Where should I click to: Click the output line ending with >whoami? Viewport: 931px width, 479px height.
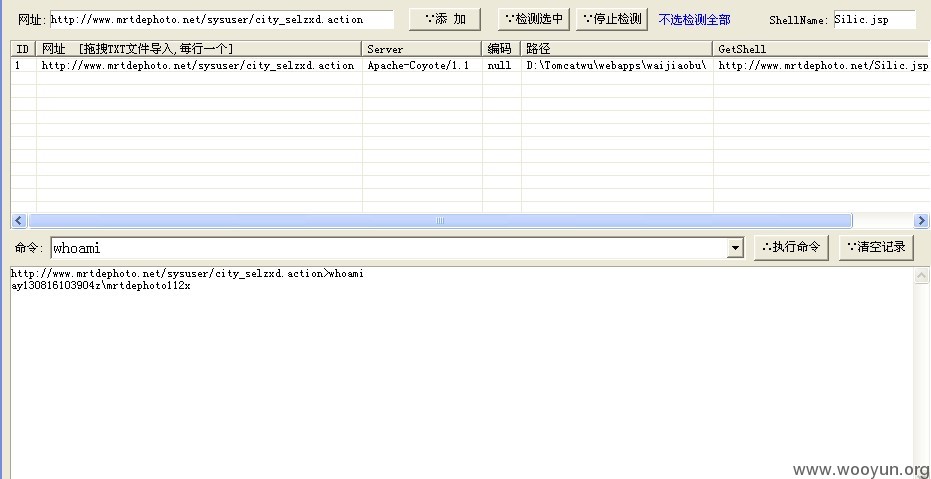coord(187,274)
